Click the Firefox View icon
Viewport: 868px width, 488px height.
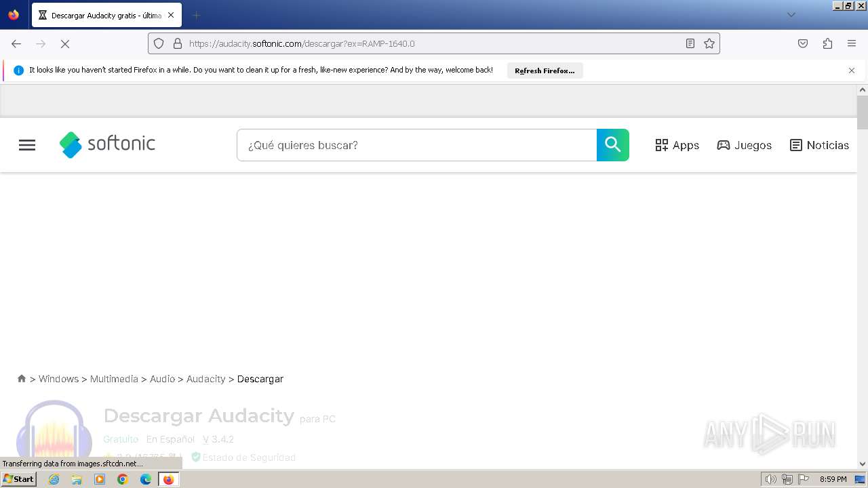click(14, 15)
